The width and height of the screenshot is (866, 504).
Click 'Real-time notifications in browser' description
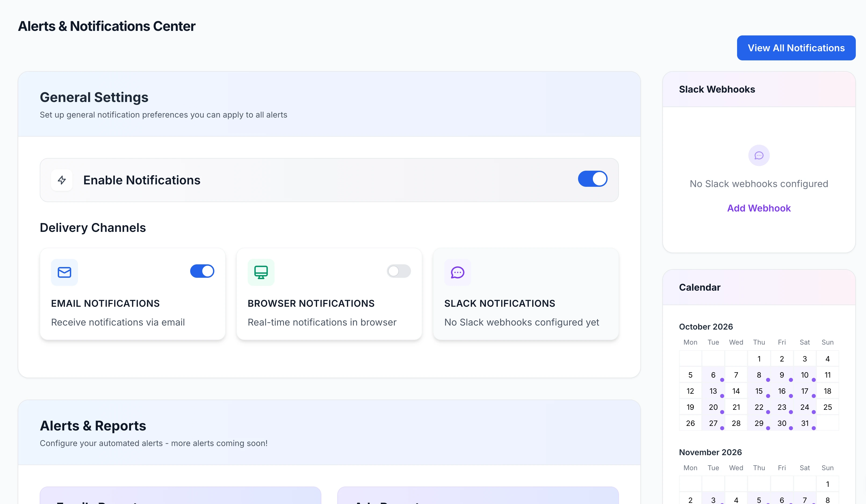[x=322, y=322]
